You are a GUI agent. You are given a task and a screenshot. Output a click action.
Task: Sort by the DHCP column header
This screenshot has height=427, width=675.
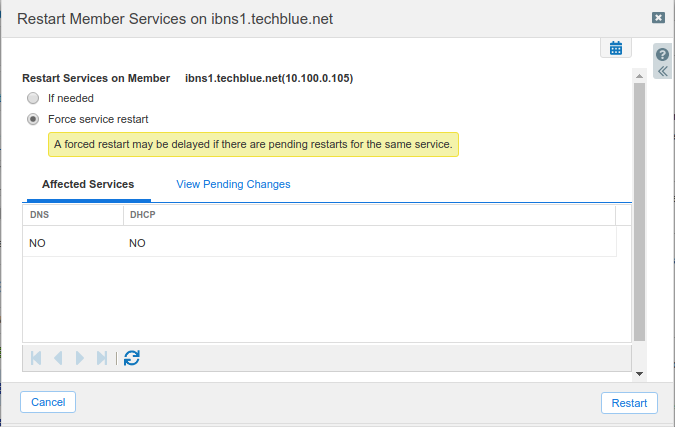368,215
